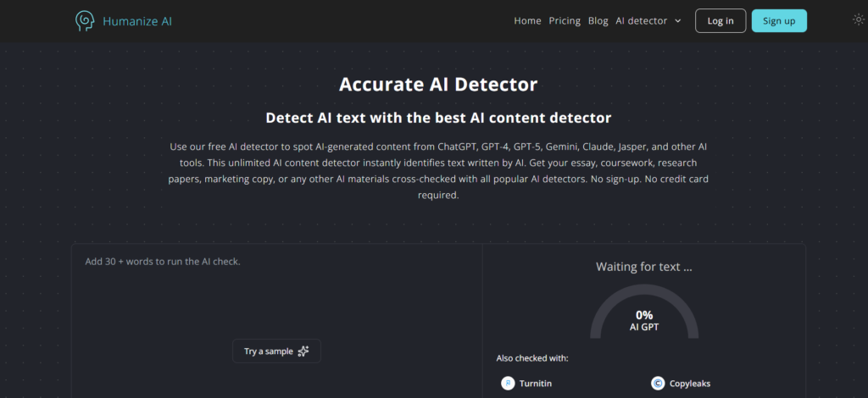Click the sparkle icon on Try a sample
868x398 pixels.
(x=303, y=351)
